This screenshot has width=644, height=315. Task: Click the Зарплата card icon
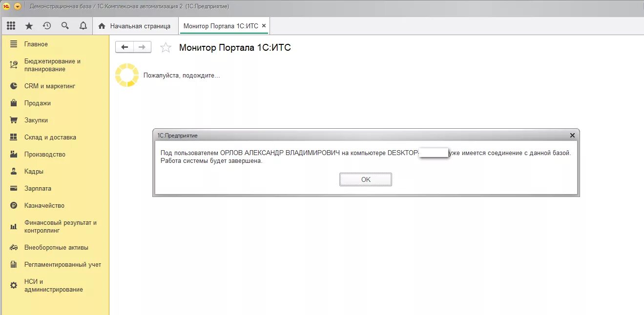[14, 188]
